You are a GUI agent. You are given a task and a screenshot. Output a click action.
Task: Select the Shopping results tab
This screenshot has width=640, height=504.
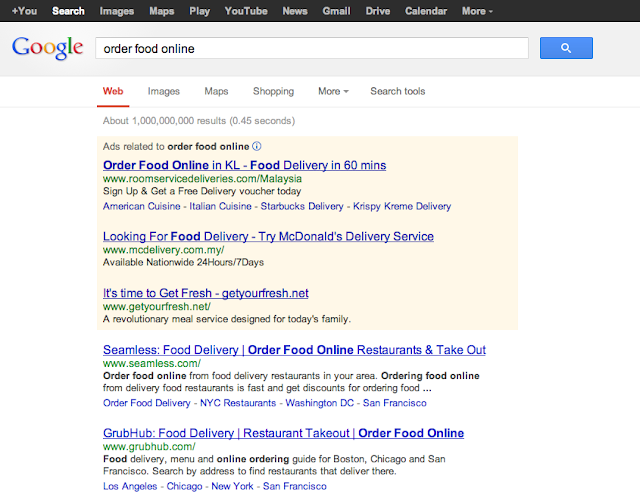(x=273, y=91)
